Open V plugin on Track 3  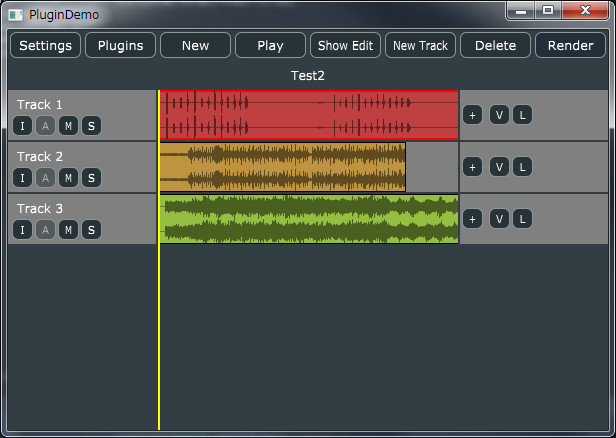499,219
